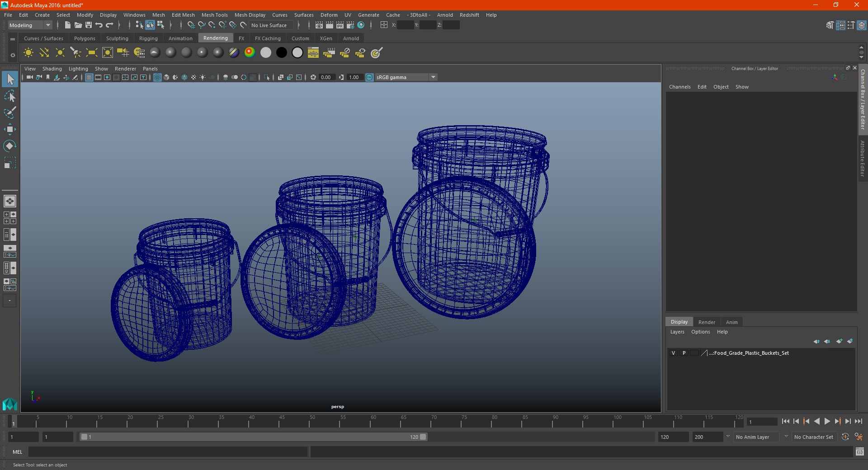Create a new scene file icon
This screenshot has width=868, height=470.
[68, 25]
